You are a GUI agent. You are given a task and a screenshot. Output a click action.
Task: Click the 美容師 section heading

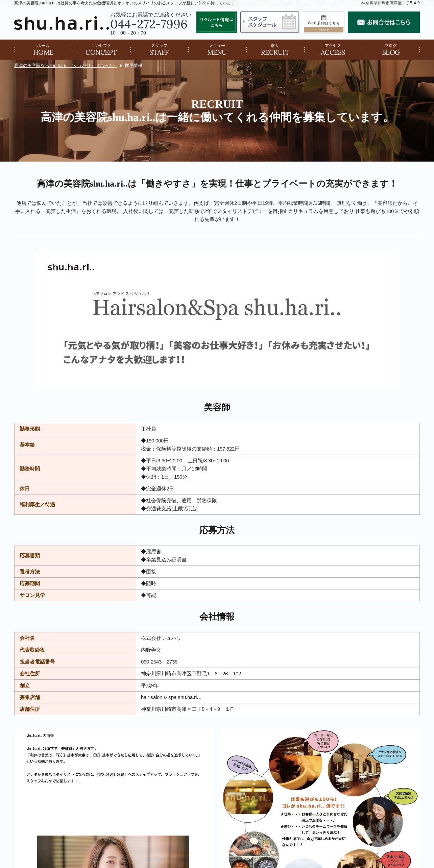[x=217, y=407]
